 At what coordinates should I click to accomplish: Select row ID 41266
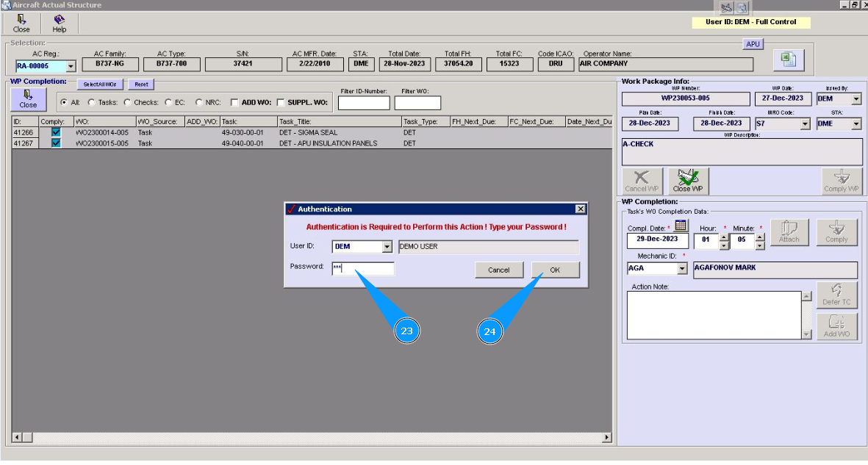tap(24, 132)
